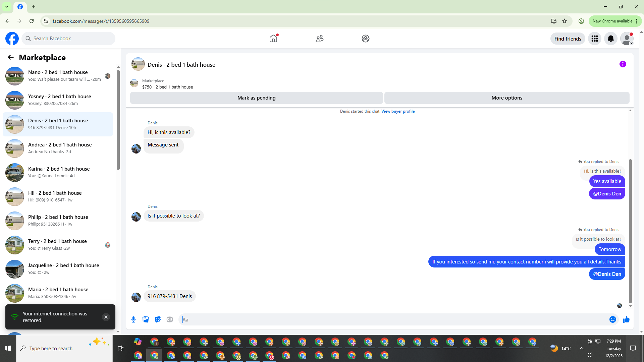Open the sticker picker icon

tap(158, 319)
